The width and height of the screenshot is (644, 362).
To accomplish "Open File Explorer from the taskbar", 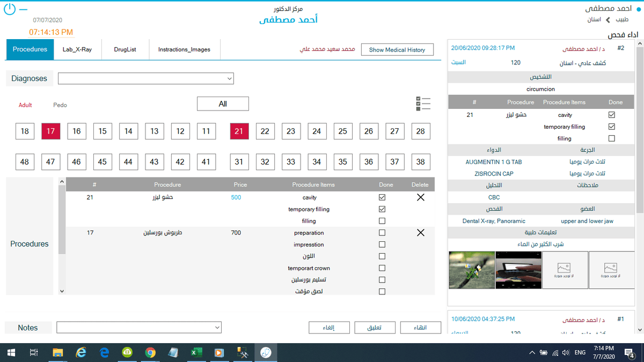I will click(58, 352).
